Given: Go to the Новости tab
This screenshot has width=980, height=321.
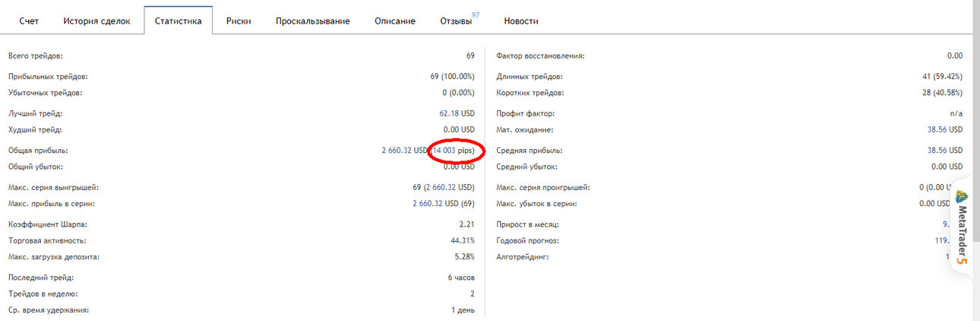Looking at the screenshot, I should pyautogui.click(x=521, y=21).
